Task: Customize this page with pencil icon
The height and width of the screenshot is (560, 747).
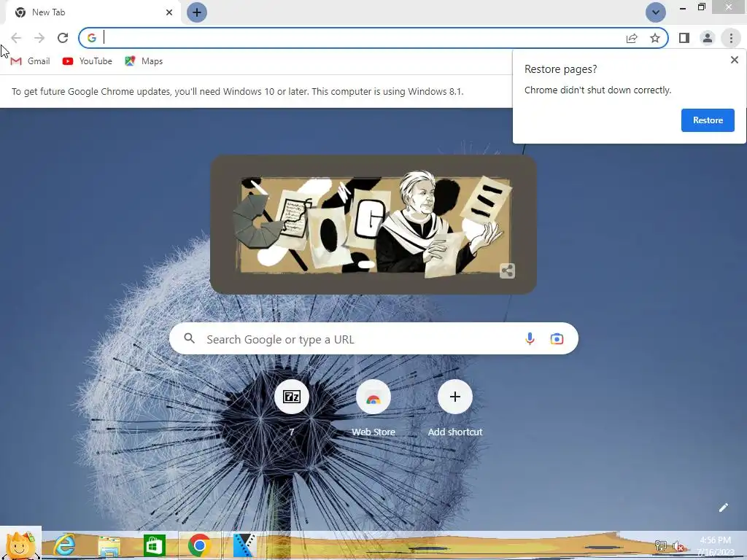Action: [723, 507]
